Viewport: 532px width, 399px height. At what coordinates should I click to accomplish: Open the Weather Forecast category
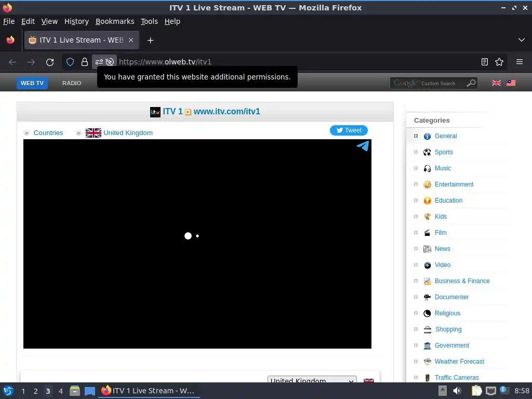click(459, 362)
